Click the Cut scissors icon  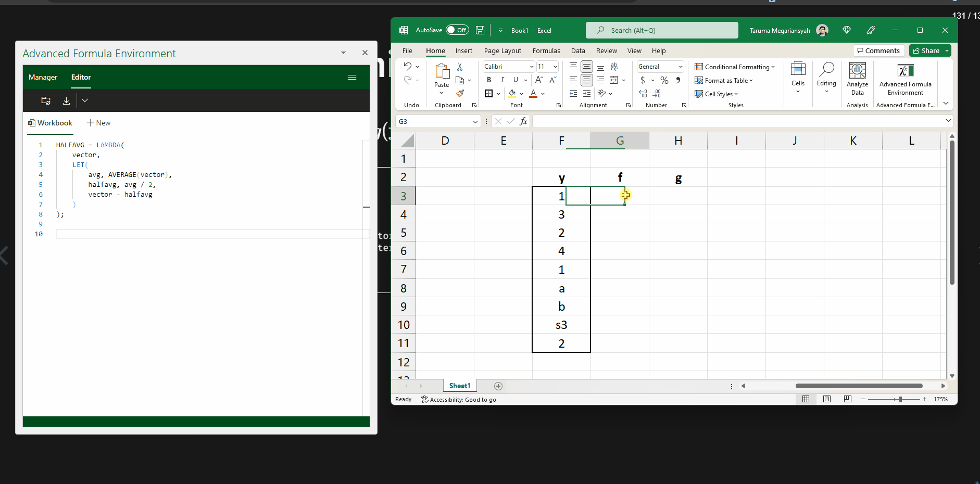[x=460, y=67]
